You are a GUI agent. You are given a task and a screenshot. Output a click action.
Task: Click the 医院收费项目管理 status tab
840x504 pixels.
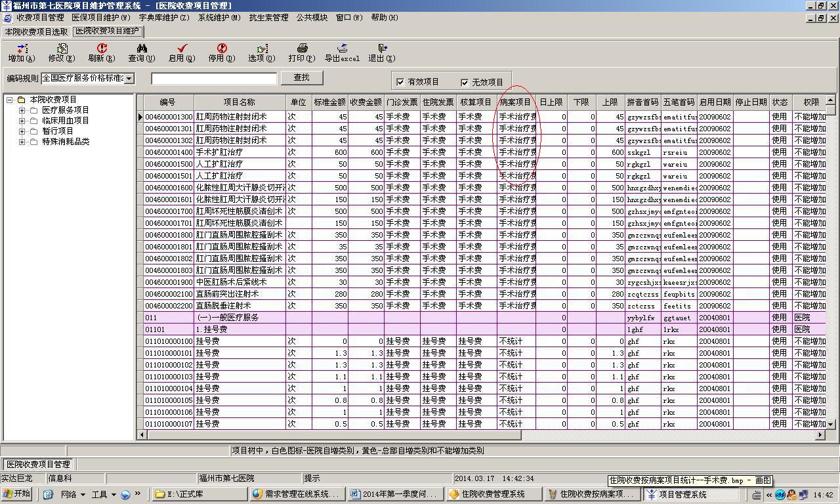(x=38, y=465)
